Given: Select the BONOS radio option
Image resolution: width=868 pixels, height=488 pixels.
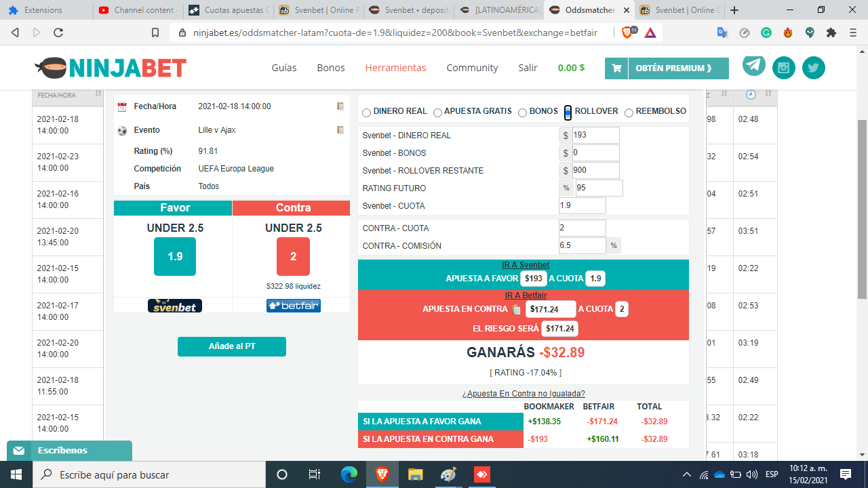Looking at the screenshot, I should 523,113.
